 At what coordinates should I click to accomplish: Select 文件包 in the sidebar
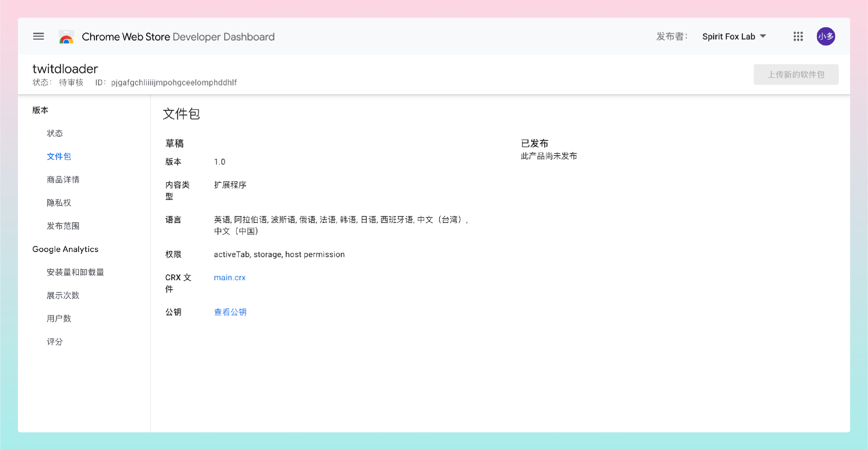59,157
